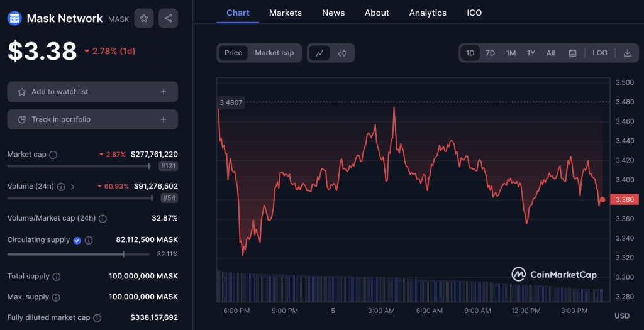The image size is (644, 330).
Task: Open the share icon button
Action: [x=168, y=18]
